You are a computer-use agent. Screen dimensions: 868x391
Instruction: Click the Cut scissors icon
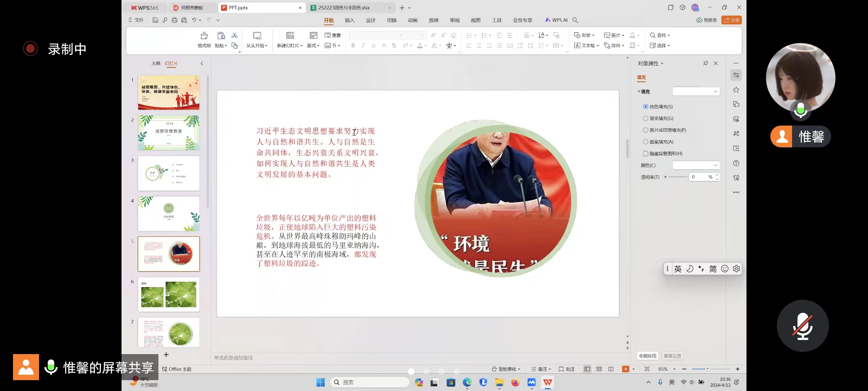[234, 35]
